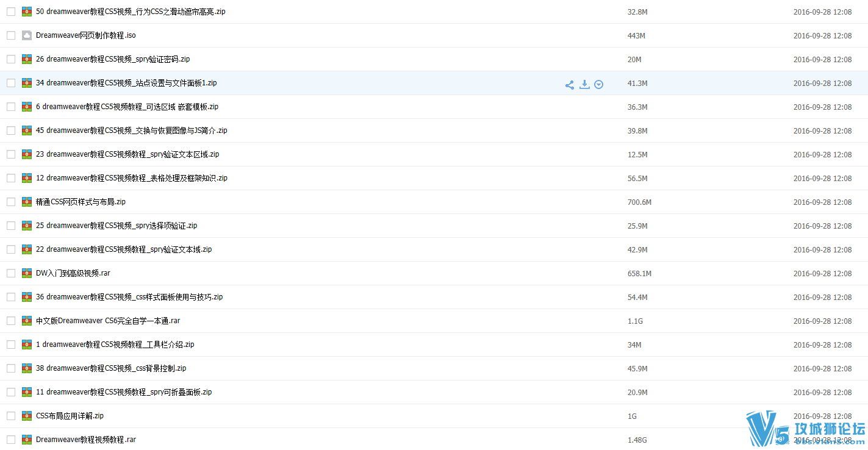Viewport: 868px width, 450px height.
Task: Click archive icon of 精通CSS网页样式与布局.zip
Action: (x=27, y=202)
